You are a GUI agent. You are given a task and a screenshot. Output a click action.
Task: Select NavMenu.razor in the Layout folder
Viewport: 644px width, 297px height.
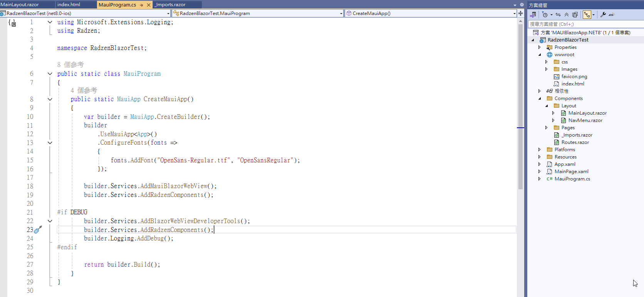(585, 120)
